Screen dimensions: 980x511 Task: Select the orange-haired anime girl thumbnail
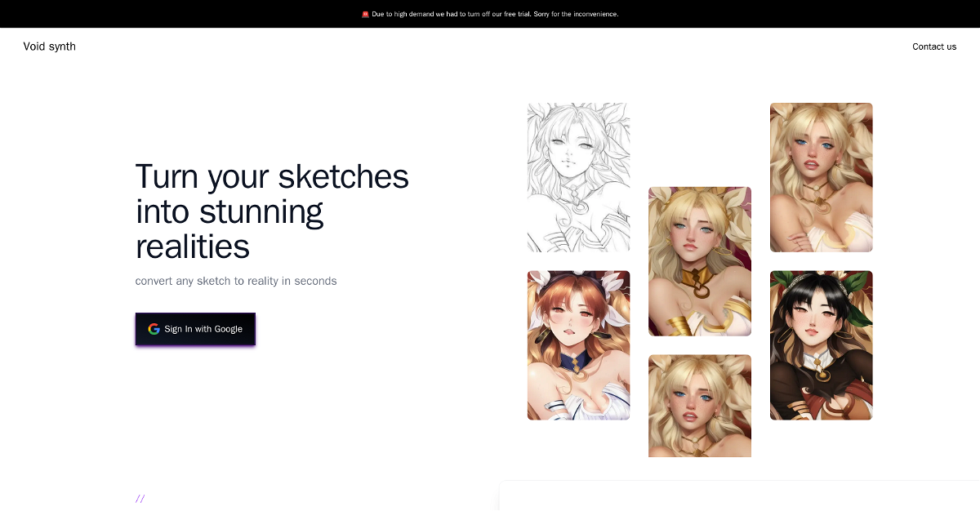coord(578,345)
